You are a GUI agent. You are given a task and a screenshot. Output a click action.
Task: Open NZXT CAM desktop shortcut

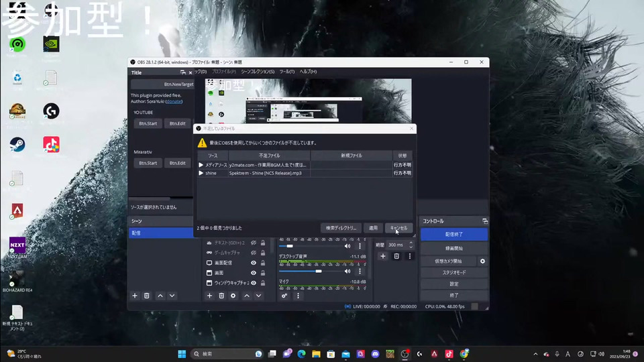tap(17, 247)
